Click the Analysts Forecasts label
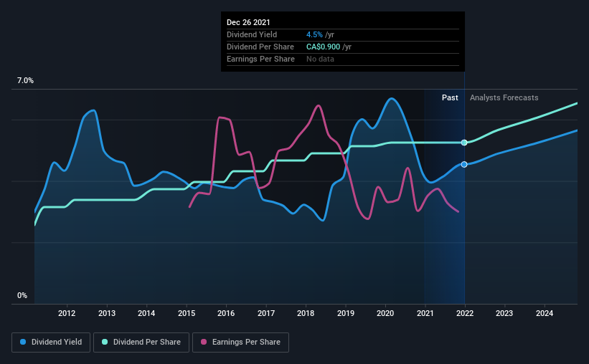Screen dimensions: 589x364 [x=504, y=97]
